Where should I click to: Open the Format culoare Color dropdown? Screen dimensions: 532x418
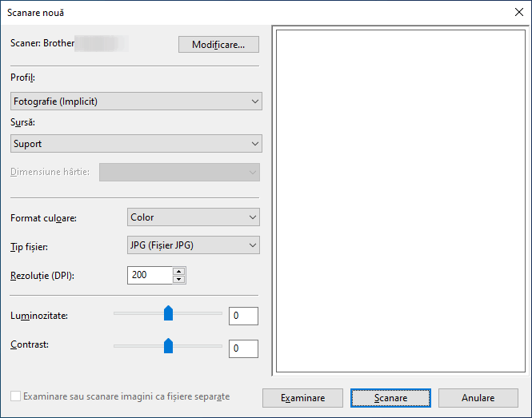point(194,217)
